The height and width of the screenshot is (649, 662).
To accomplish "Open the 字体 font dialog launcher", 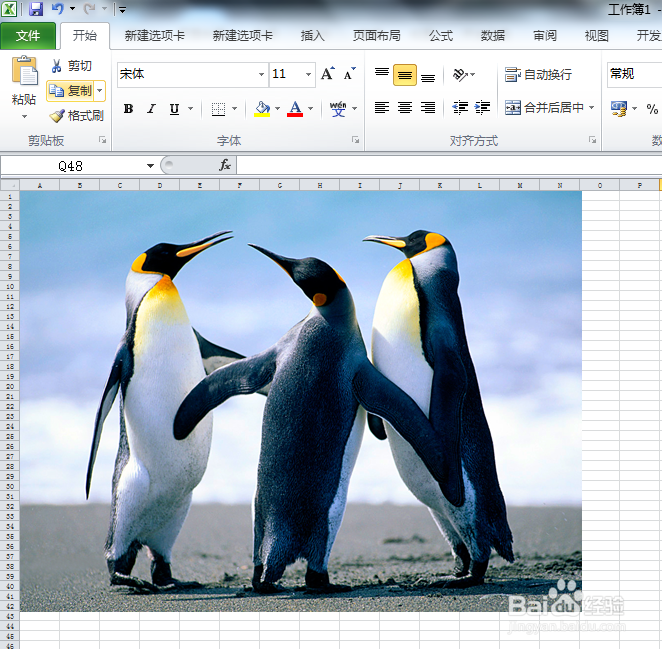I will (x=355, y=140).
